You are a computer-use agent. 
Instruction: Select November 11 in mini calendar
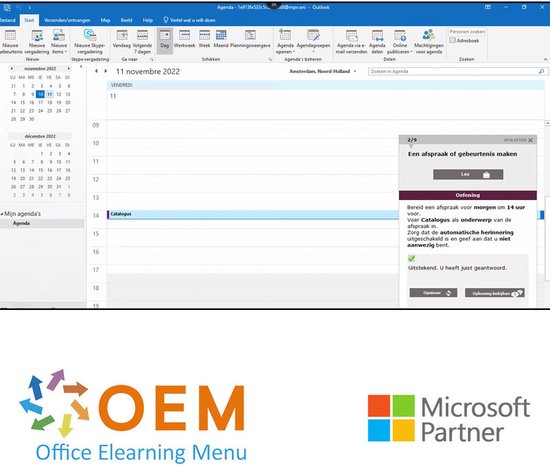coord(49,94)
